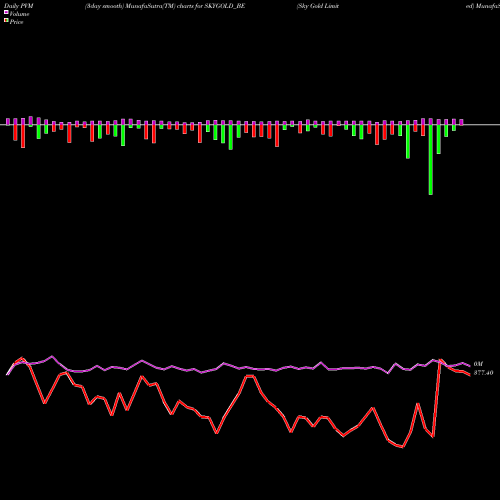Click the 0M volume value label
The width and height of the screenshot is (500, 500).
pos(478,364)
